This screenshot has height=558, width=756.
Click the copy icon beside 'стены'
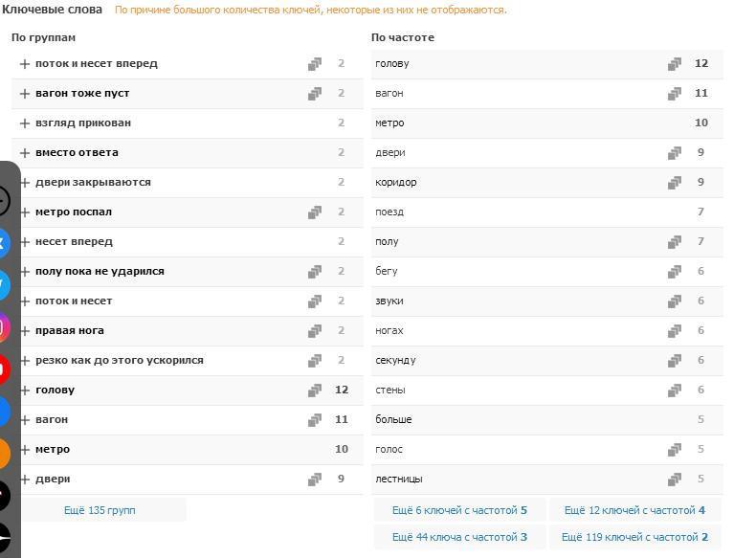pos(675,391)
